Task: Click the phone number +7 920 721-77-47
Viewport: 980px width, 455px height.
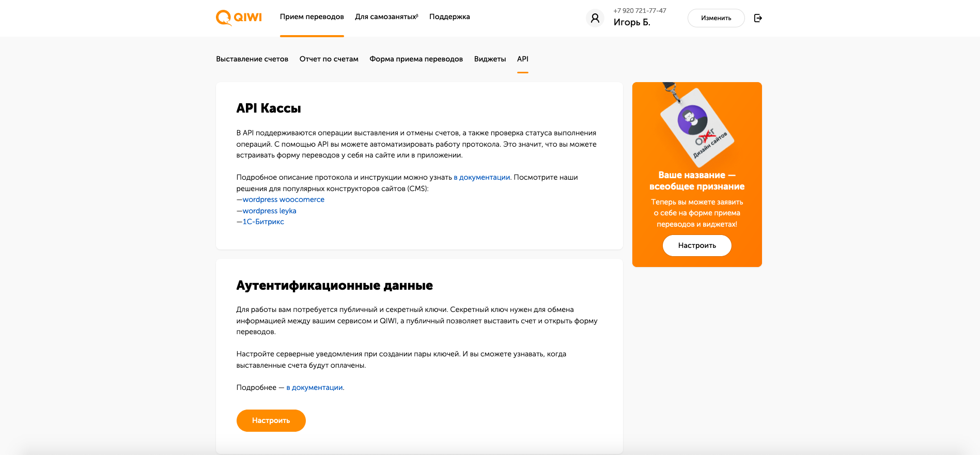Action: [640, 10]
